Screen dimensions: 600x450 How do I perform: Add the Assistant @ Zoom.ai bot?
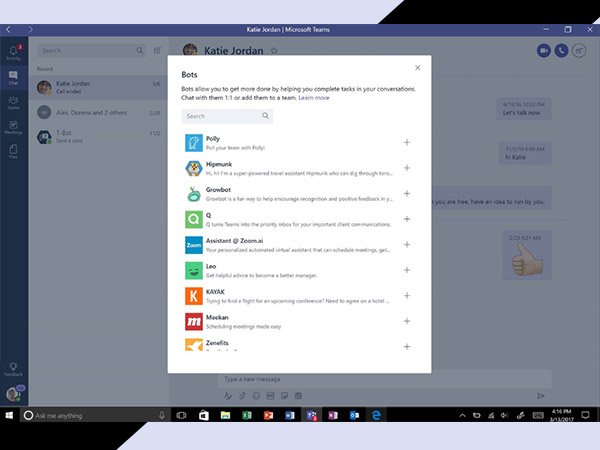pos(407,245)
